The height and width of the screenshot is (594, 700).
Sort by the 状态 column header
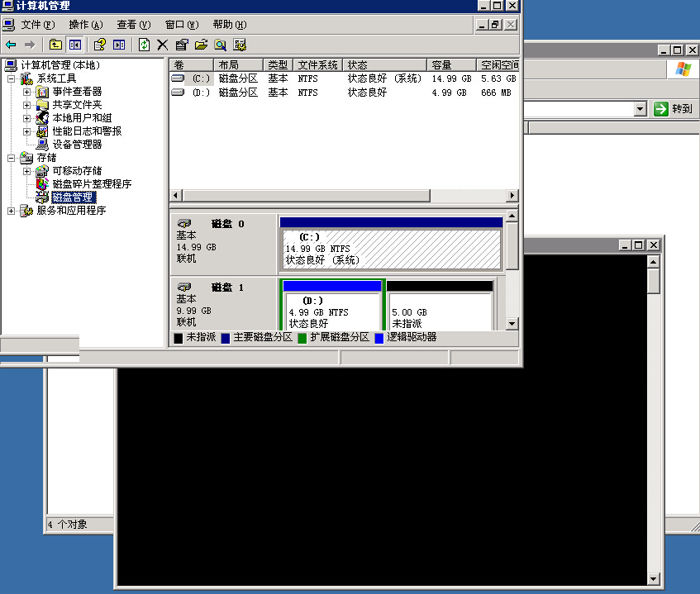[384, 65]
